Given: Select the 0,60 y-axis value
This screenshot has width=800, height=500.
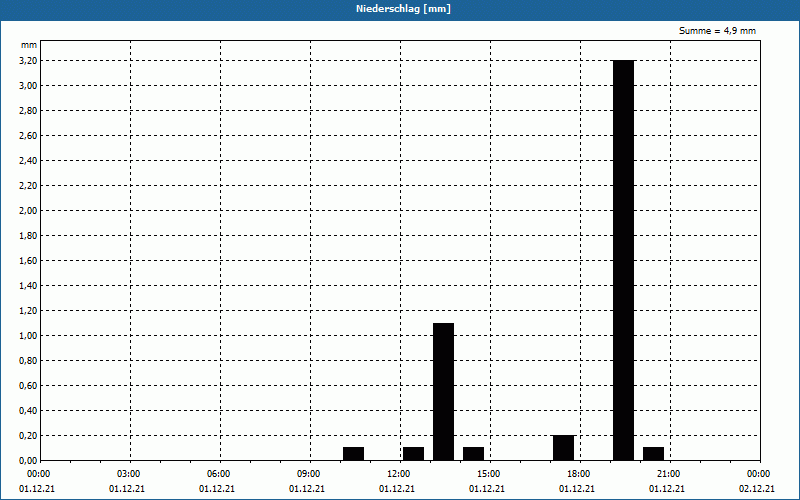Looking at the screenshot, I should point(28,386).
